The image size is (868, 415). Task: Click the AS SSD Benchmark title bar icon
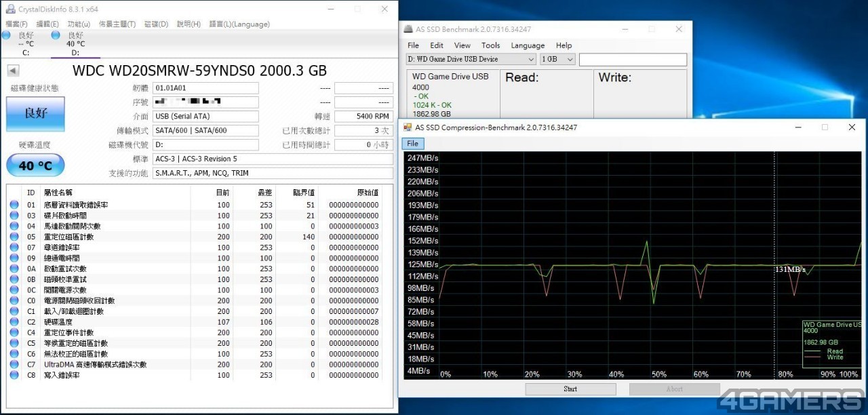[x=407, y=29]
